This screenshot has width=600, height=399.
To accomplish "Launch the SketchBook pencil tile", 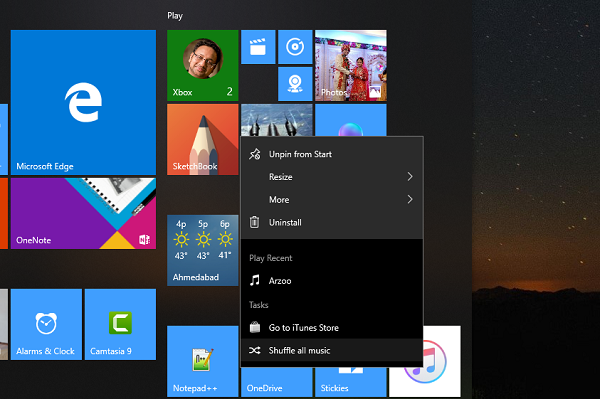I will 202,139.
